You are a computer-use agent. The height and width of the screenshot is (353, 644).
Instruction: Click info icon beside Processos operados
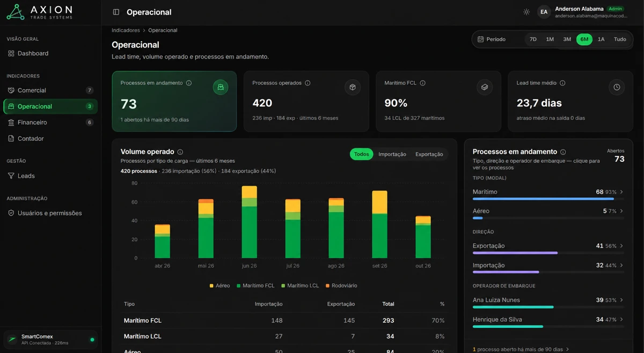click(308, 83)
